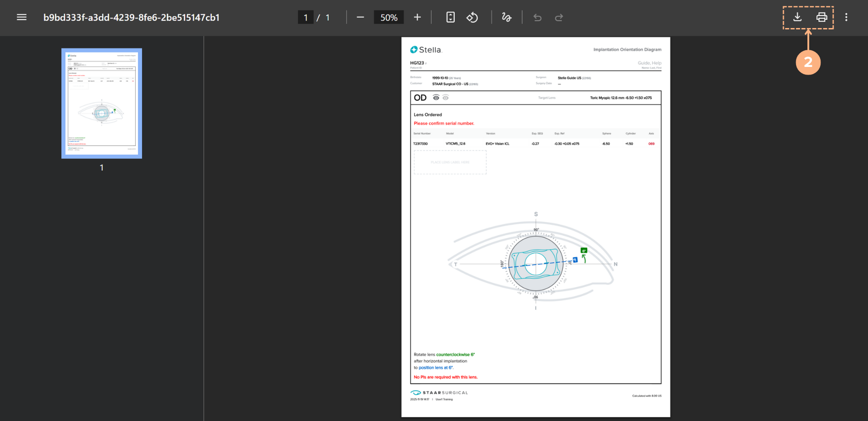Select the draw annotation tool
The image size is (868, 421).
click(x=506, y=17)
